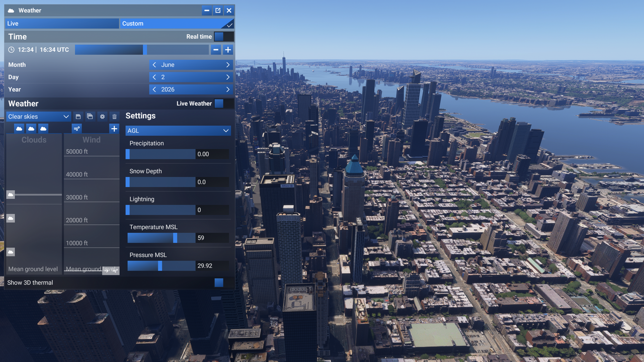
Task: Select next day arrow
Action: click(228, 77)
